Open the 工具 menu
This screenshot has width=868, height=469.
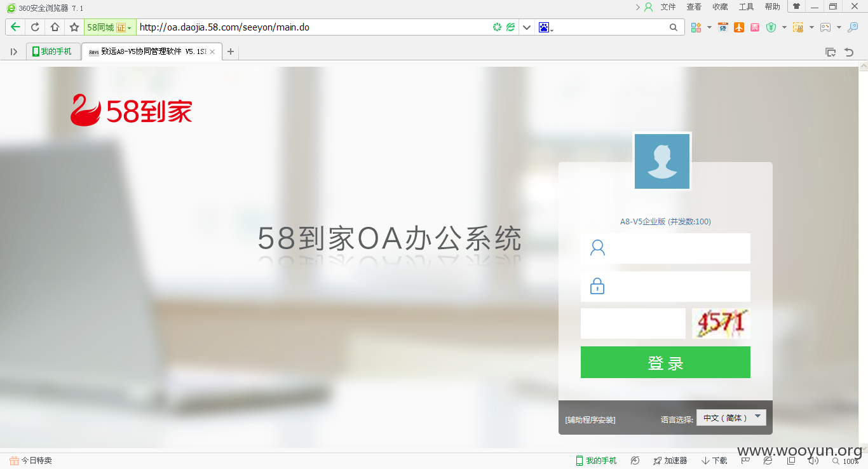746,7
